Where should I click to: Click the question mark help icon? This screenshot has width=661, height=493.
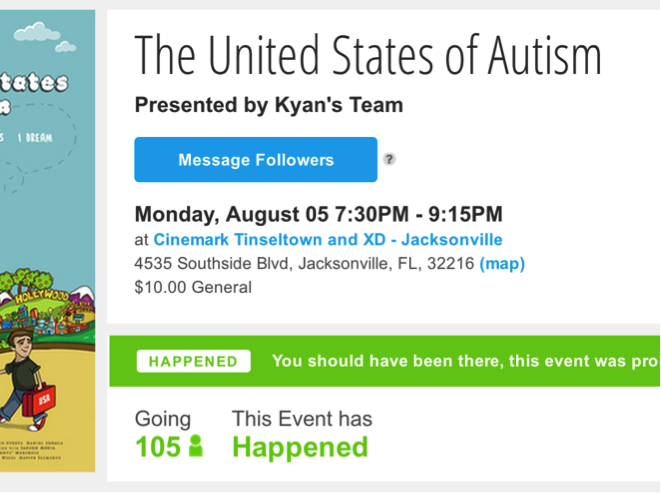point(389,159)
